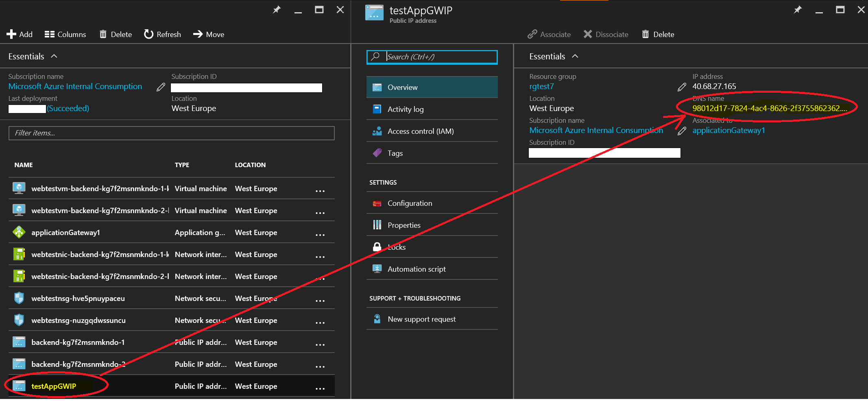Click pencil icon beside applicationGateway1 association
Screen dimensions: 868x401
(x=682, y=131)
